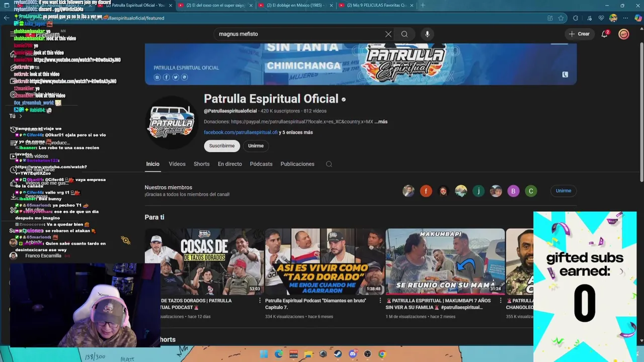Click the Para ti section heading

pos(154,217)
